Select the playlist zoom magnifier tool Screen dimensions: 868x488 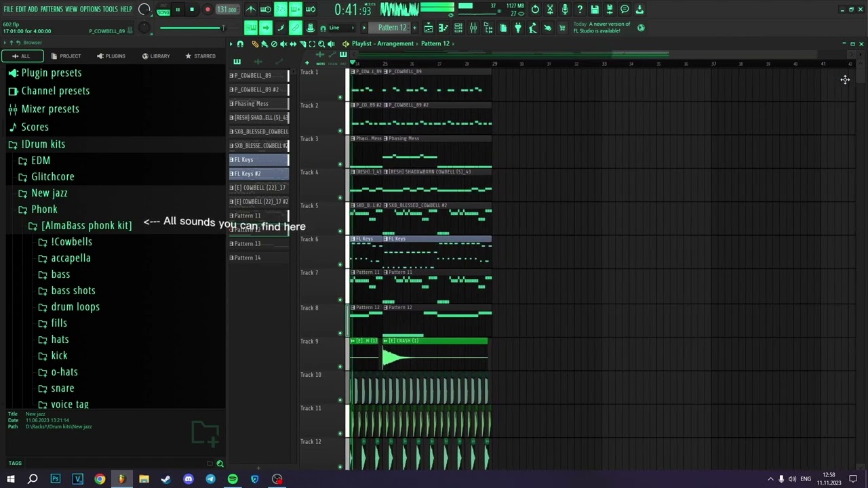pos(321,43)
